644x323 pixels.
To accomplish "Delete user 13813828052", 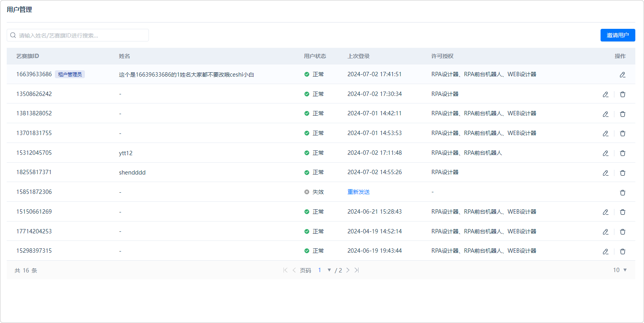I will [623, 114].
